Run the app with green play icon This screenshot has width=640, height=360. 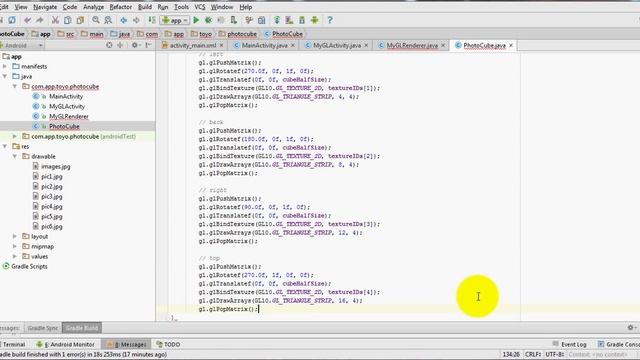(196, 20)
